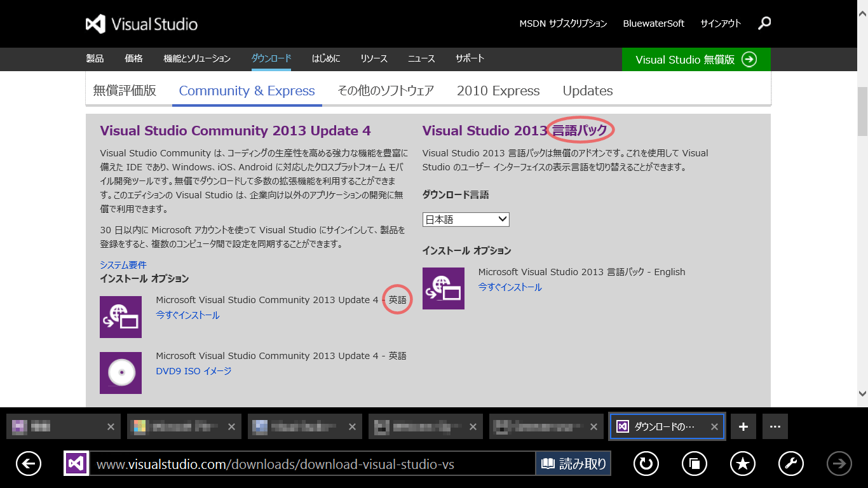
Task: Click the 読み取り reading view button
Action: tap(574, 464)
